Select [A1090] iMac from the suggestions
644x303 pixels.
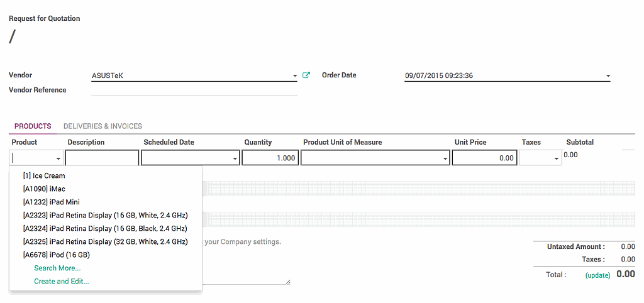(44, 189)
